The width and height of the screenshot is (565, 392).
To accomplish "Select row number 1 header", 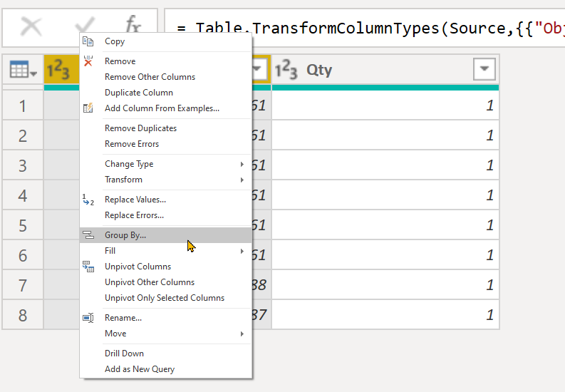I will click(x=23, y=105).
